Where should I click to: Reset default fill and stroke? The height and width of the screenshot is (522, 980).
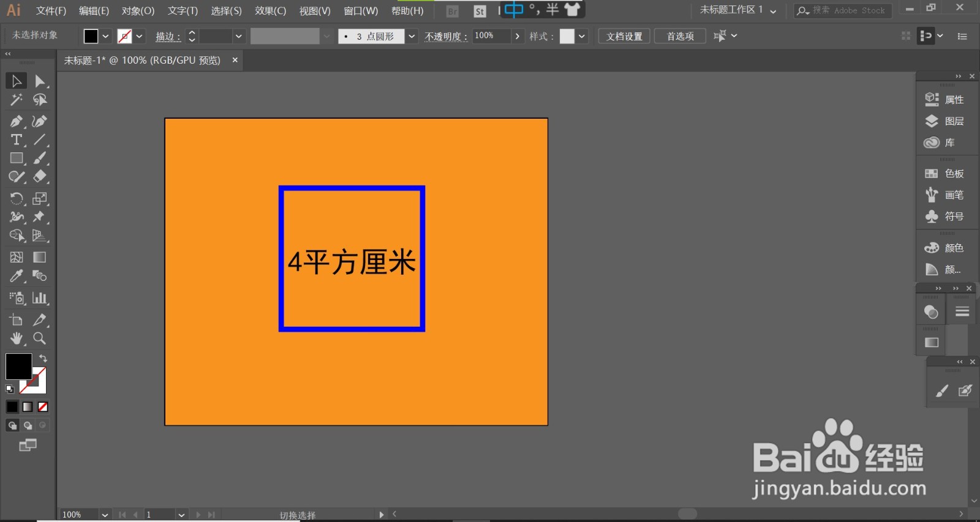(x=9, y=389)
